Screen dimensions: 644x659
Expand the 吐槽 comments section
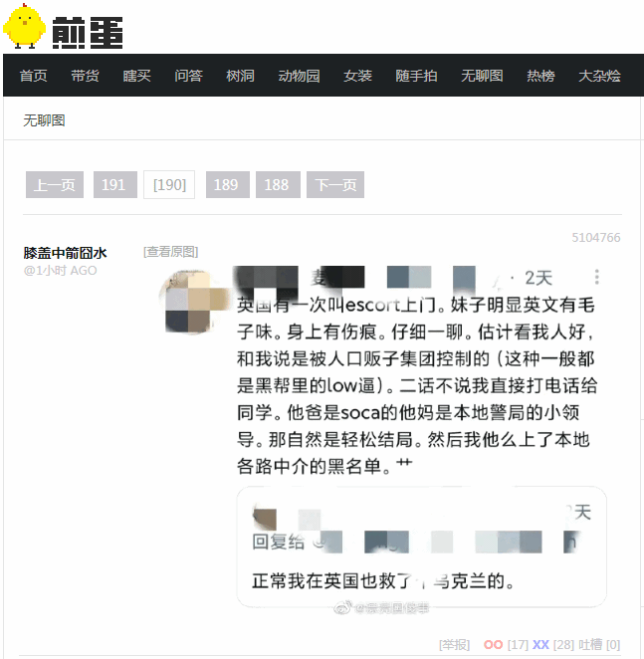[590, 645]
